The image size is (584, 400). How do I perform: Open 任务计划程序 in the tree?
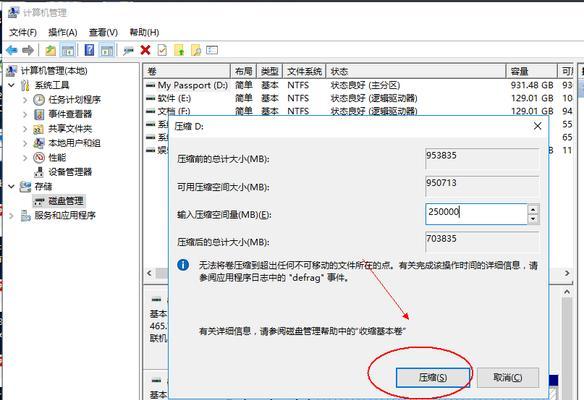(x=74, y=99)
